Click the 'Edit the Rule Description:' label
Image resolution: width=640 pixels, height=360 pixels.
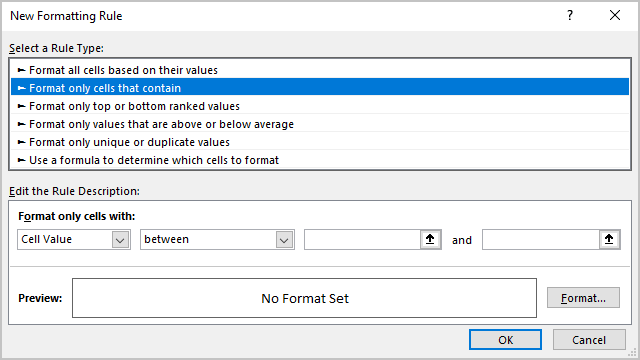(74, 191)
